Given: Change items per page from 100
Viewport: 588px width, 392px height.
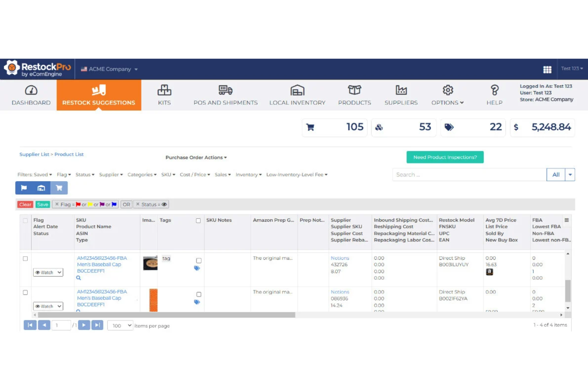Looking at the screenshot, I should pyautogui.click(x=120, y=325).
